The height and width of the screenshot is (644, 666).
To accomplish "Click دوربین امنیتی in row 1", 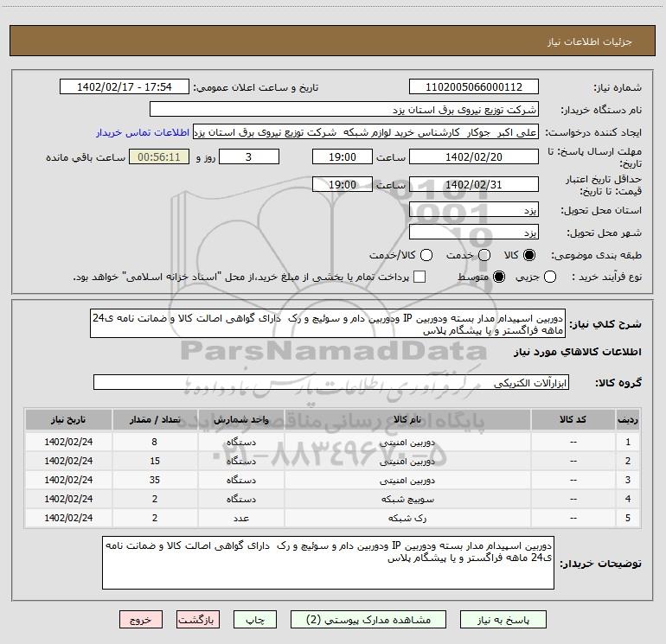I will [407, 443].
